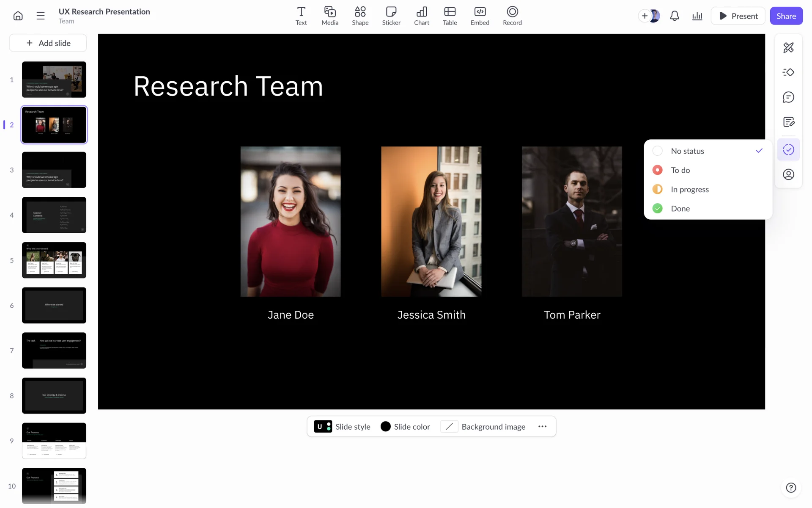The image size is (812, 508).
Task: Set slide status to In progress
Action: tap(689, 189)
